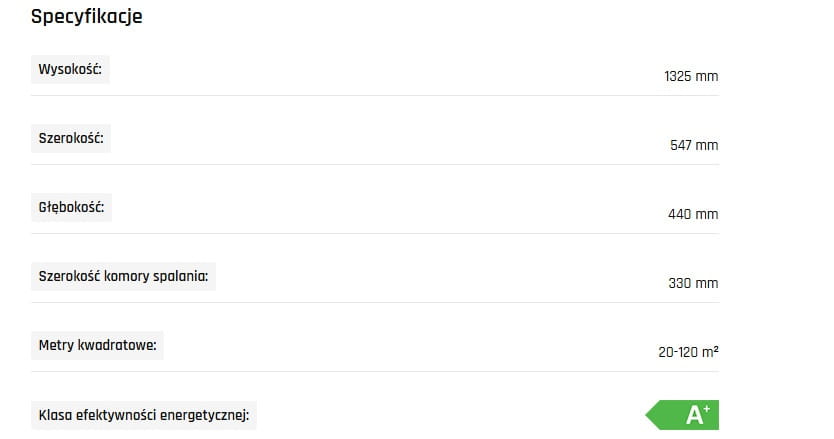Image resolution: width=834 pixels, height=439 pixels.
Task: Click the 547 mm width value
Action: click(694, 145)
